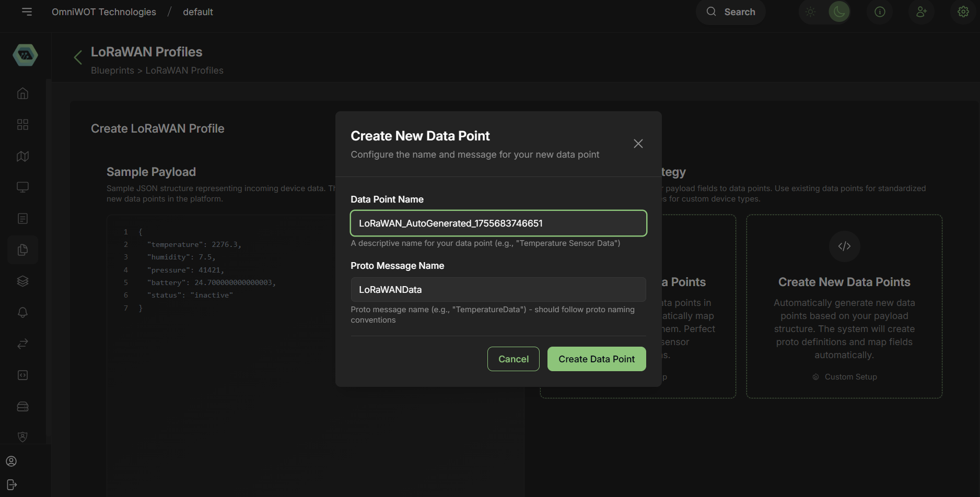Image resolution: width=980 pixels, height=497 pixels.
Task: Open the notifications bell in the sidebar
Action: tap(22, 312)
